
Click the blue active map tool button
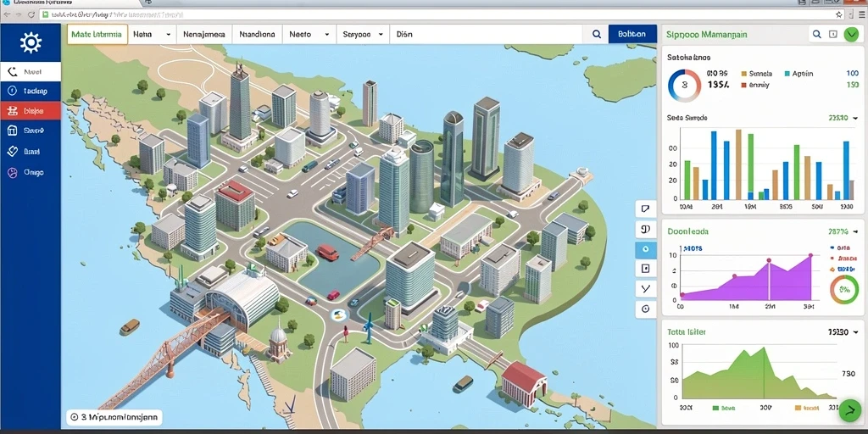(645, 250)
